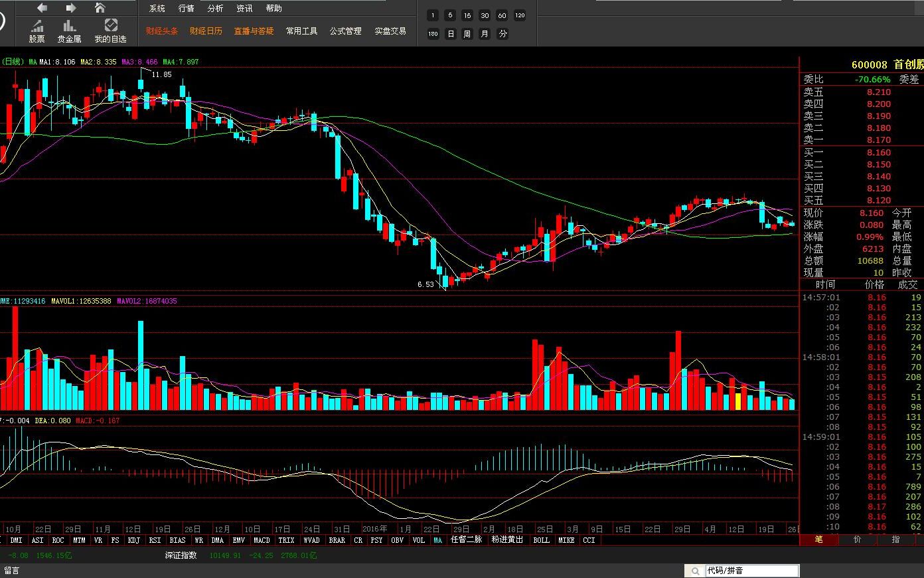The height and width of the screenshot is (578, 924).
Task: Switch to 5-minute chart period
Action: 450,15
